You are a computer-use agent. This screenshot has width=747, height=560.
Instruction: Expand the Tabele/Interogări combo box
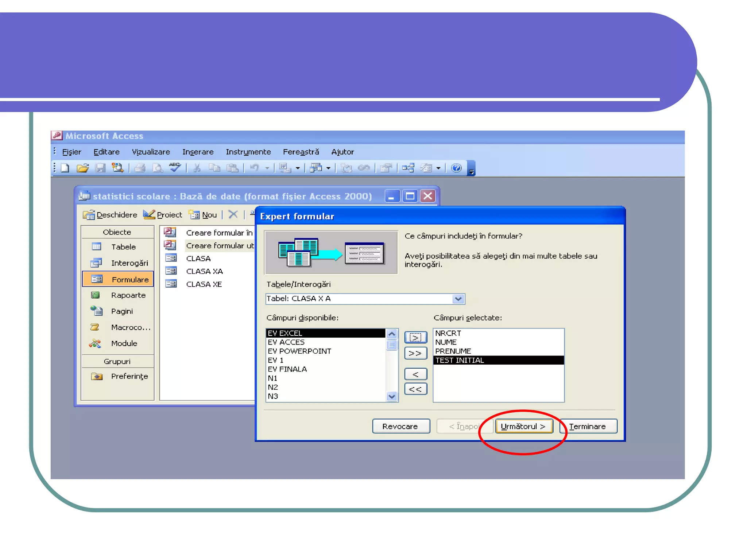(x=458, y=299)
